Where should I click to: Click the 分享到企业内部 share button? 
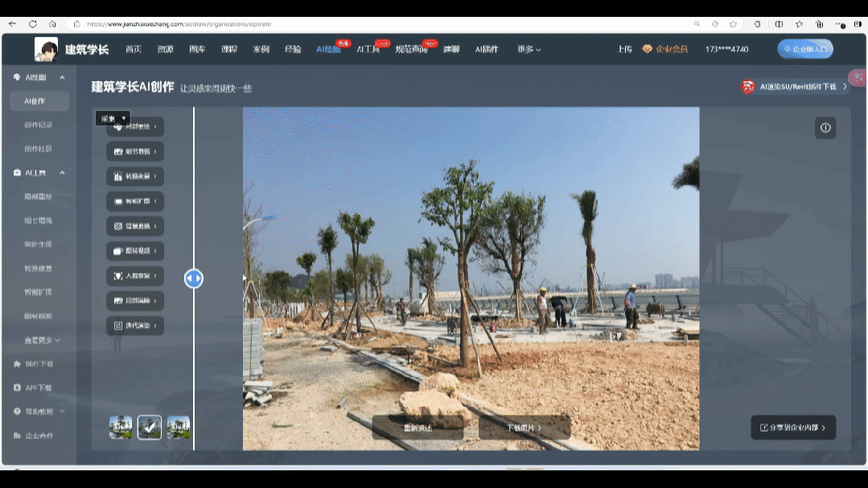pos(793,428)
